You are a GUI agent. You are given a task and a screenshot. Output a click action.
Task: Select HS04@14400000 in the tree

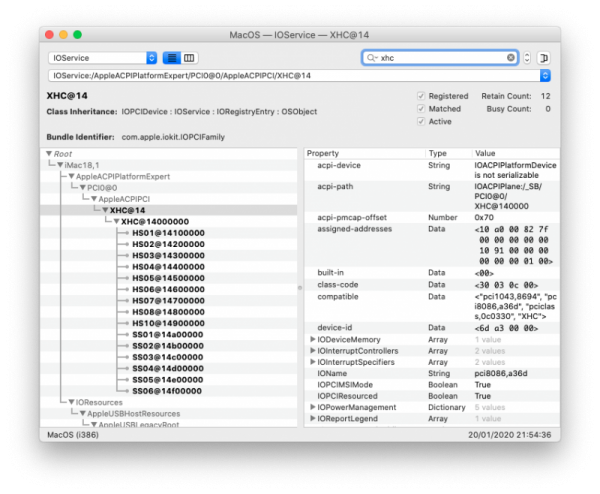(x=168, y=267)
